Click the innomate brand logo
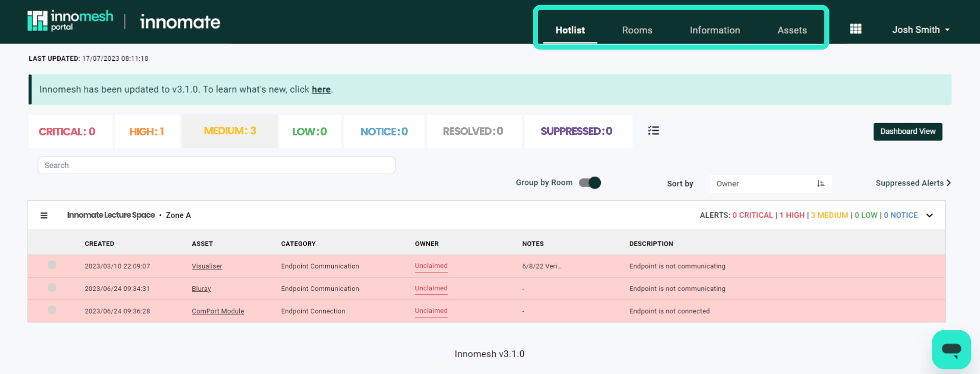 click(180, 22)
